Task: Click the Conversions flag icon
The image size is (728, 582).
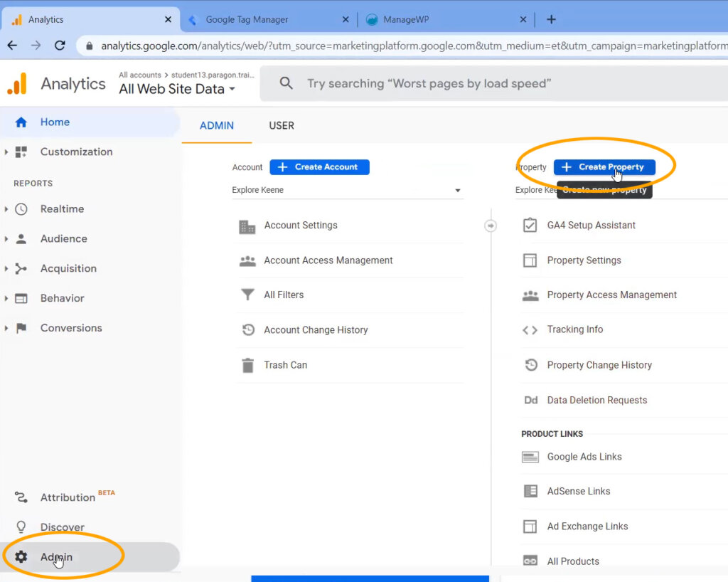Action: pos(21,328)
